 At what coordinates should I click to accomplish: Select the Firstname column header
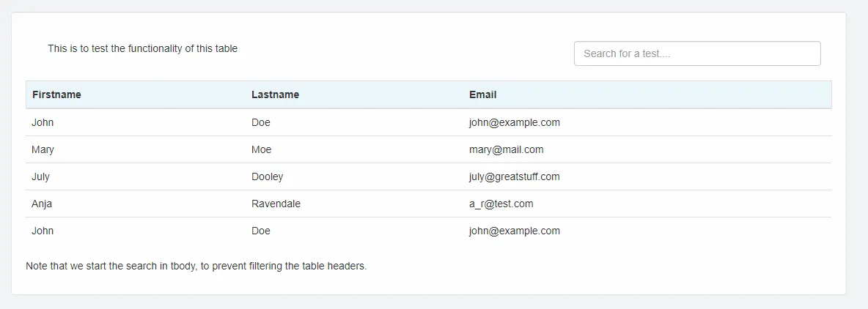point(56,94)
